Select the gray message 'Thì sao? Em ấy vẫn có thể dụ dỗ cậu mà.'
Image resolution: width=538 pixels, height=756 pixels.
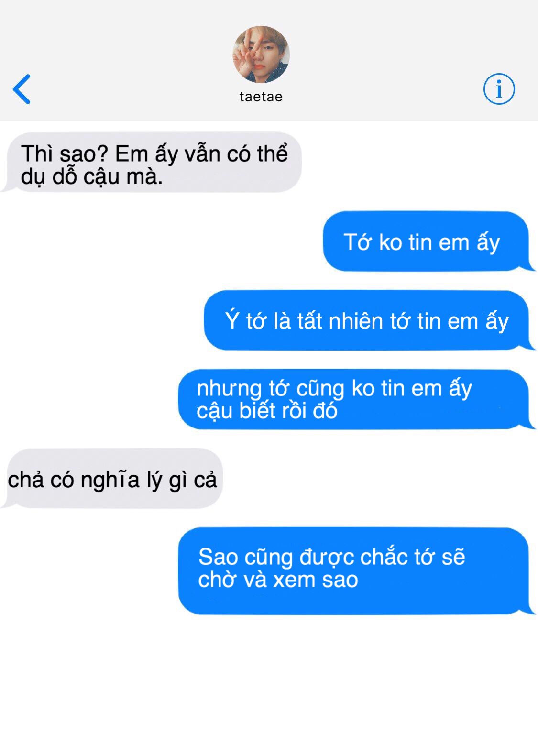[152, 163]
